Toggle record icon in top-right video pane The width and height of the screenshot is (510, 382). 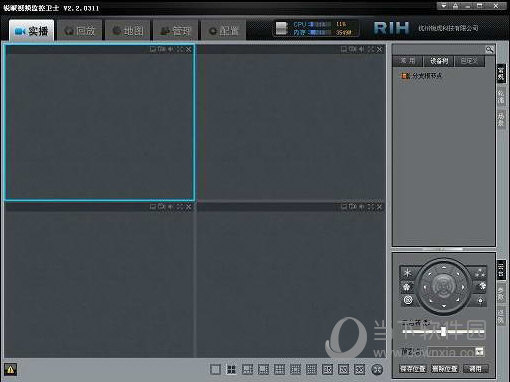point(353,49)
